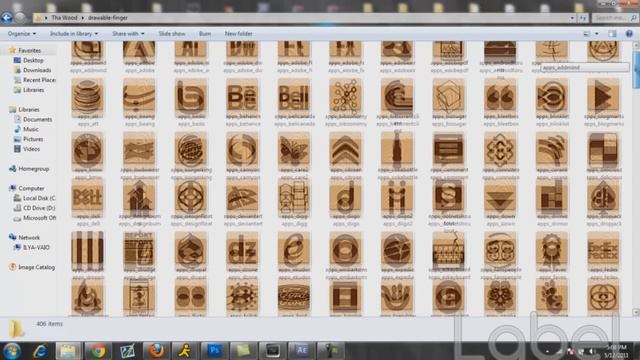640x360 pixels.
Task: Toggle the preview pane button
Action: point(612,34)
